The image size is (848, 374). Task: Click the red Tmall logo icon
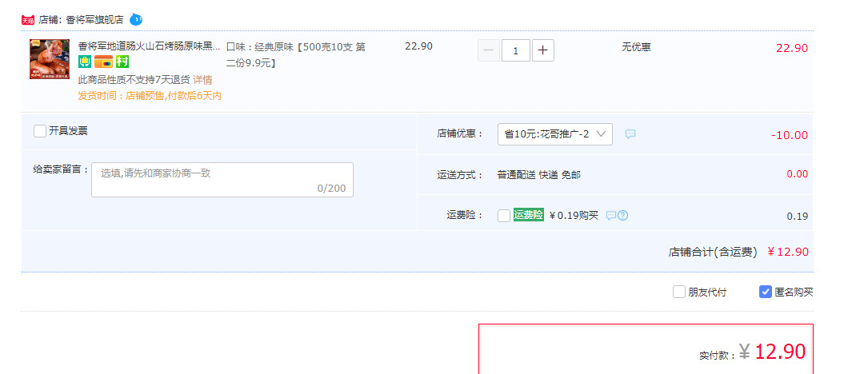(28, 21)
